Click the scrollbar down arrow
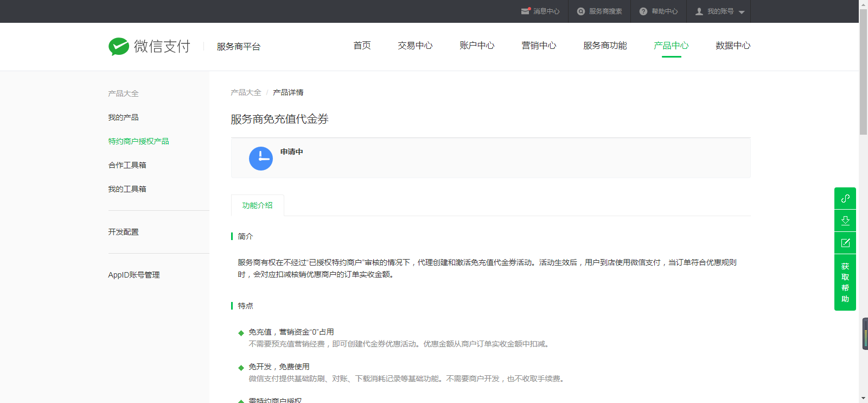The image size is (868, 403). (x=863, y=399)
